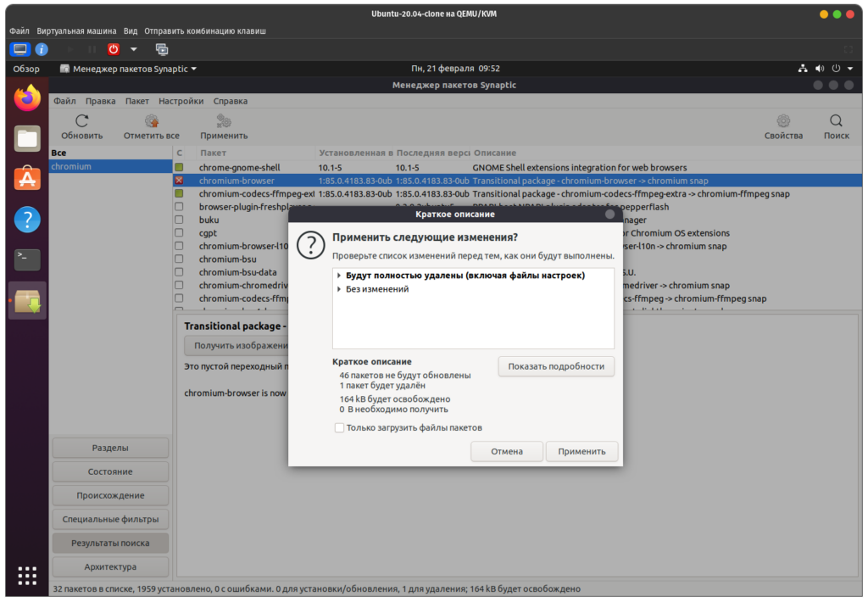Open dropdown arrow next to VM power button

pyautogui.click(x=133, y=49)
